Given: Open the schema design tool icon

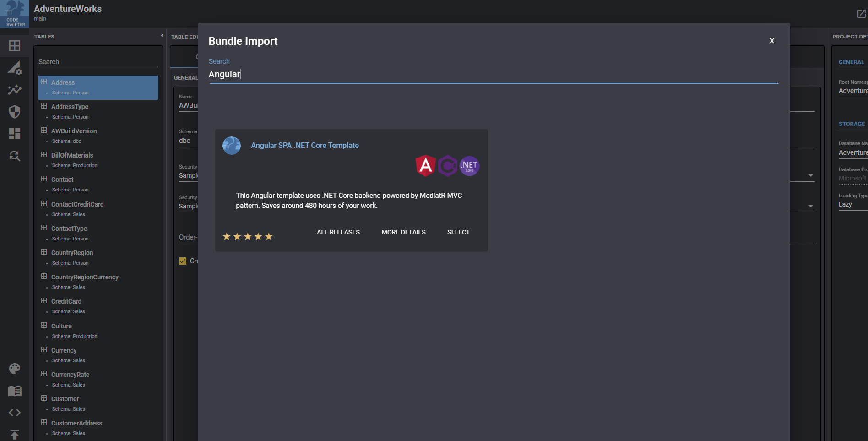Looking at the screenshot, I should (14, 68).
